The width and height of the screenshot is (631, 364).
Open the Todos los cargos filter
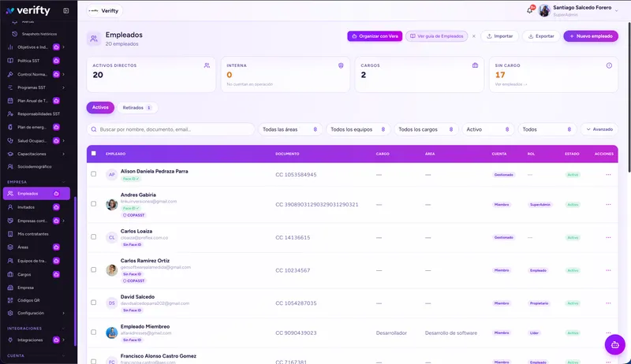426,129
